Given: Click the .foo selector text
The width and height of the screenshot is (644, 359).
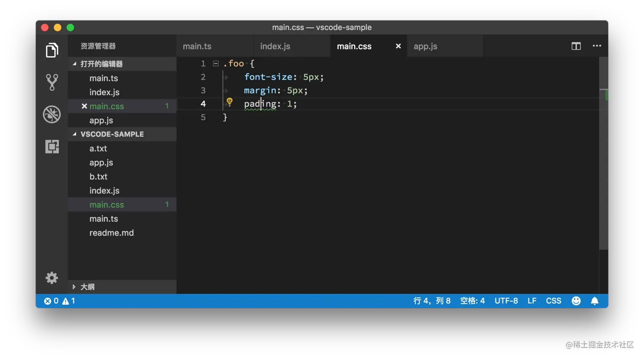Looking at the screenshot, I should click(233, 63).
